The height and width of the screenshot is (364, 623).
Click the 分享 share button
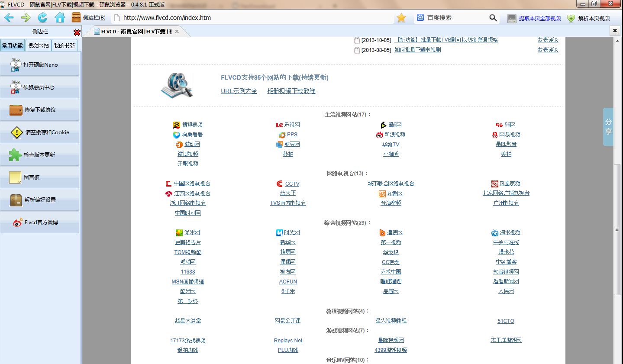[608, 125]
